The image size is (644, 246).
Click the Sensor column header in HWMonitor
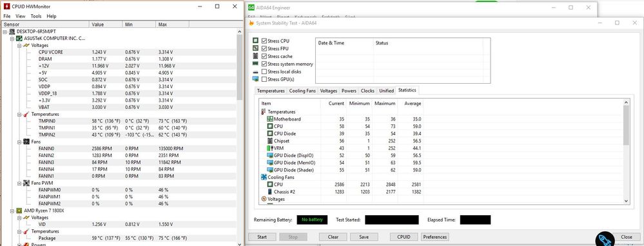coord(45,24)
